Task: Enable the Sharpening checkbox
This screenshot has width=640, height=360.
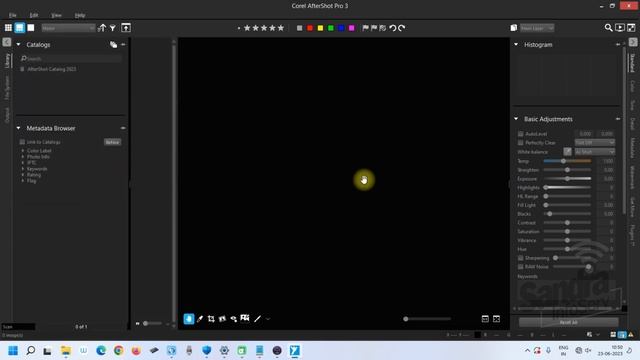Action: 520,258
